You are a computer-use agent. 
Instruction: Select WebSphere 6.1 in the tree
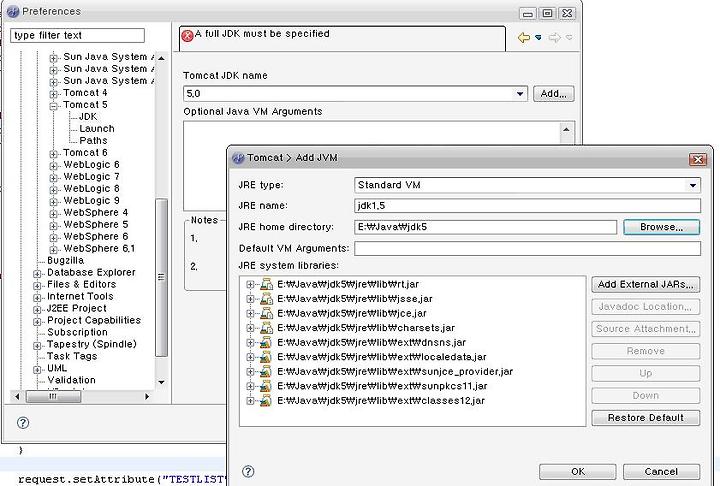[x=99, y=249]
